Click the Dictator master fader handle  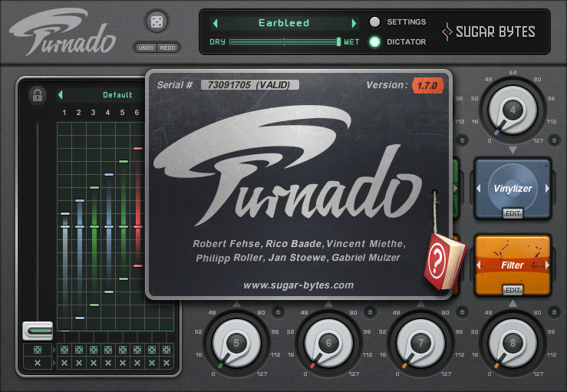pos(38,331)
